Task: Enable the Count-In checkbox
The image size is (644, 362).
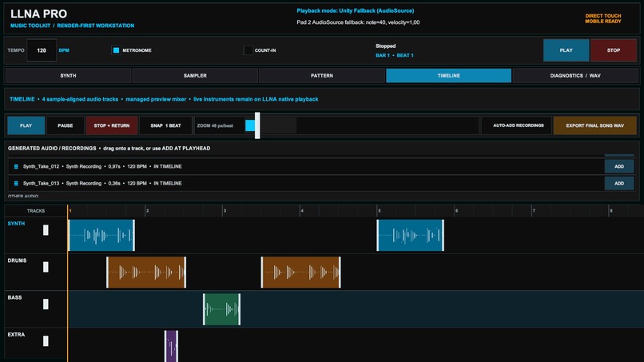Action: [x=248, y=50]
